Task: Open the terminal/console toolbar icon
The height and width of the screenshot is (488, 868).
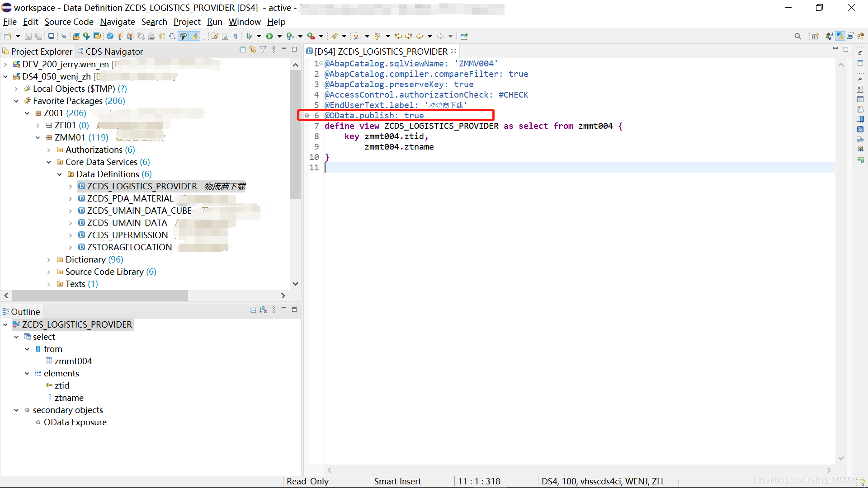Action: [x=51, y=36]
